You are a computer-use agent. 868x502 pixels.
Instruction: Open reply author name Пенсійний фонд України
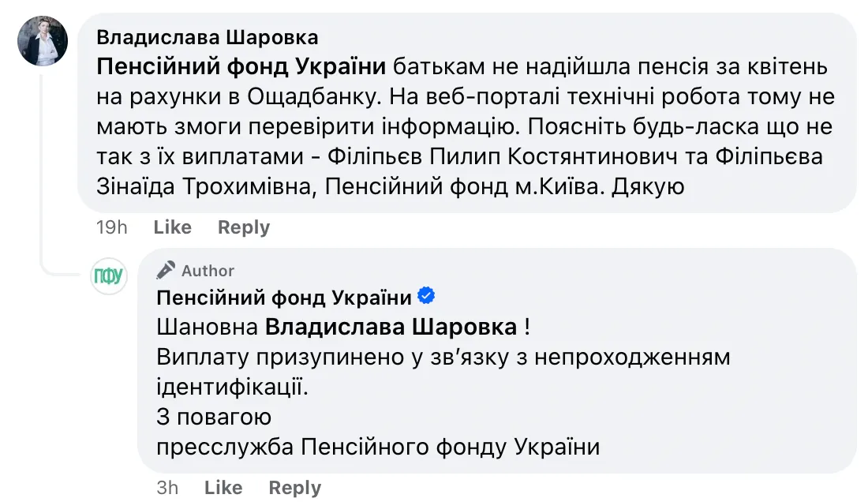(x=284, y=298)
